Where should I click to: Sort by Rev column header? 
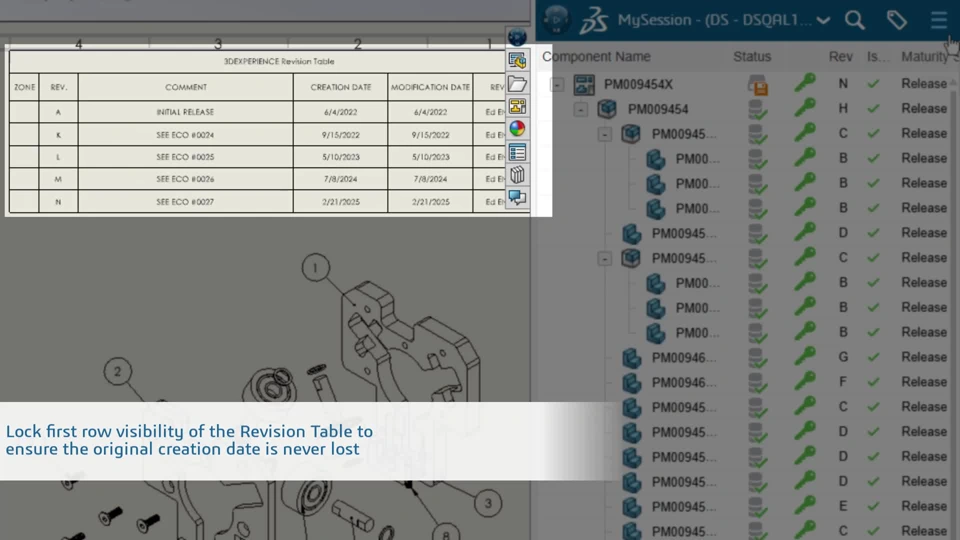(x=841, y=56)
